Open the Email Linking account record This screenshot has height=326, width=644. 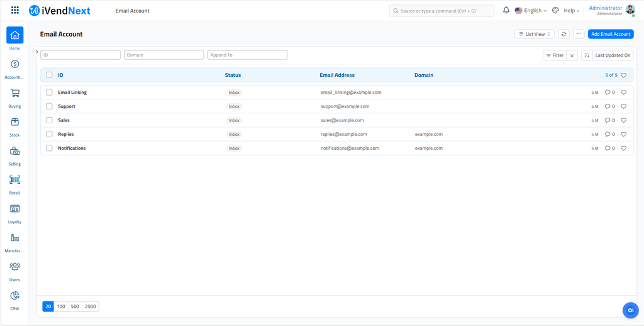coord(72,93)
